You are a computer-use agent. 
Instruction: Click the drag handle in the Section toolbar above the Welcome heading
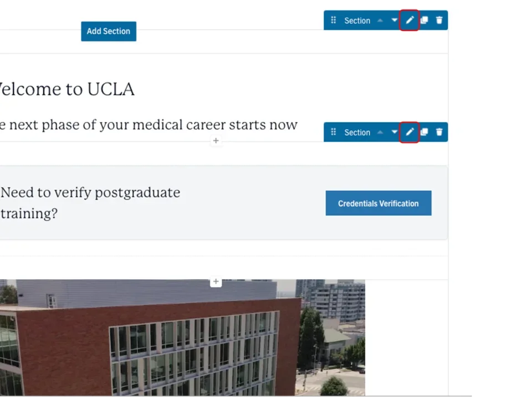[x=333, y=21]
